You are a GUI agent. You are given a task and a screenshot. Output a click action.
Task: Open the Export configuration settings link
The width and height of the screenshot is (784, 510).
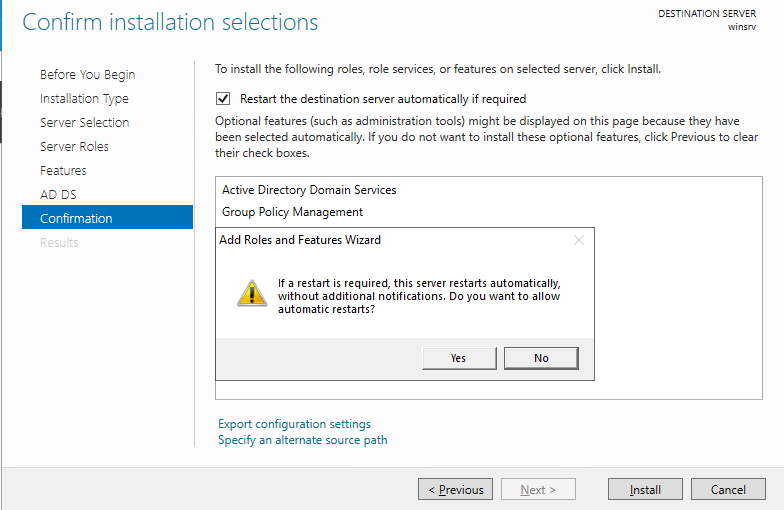click(x=294, y=424)
